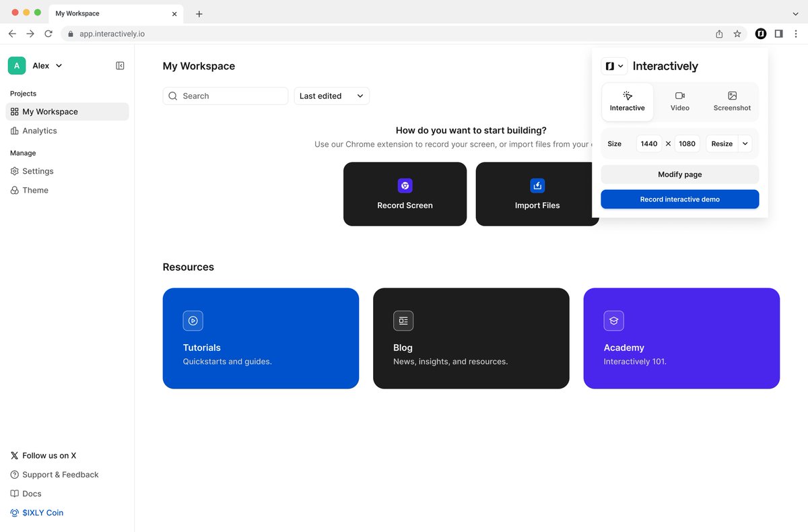Click the browser back arrow
The image size is (808, 532).
tap(12, 34)
